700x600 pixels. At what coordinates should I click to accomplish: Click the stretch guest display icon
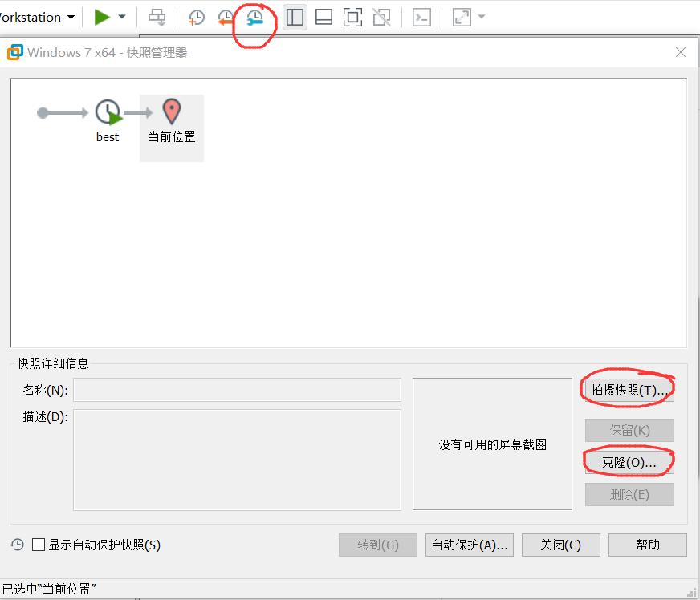click(x=462, y=18)
